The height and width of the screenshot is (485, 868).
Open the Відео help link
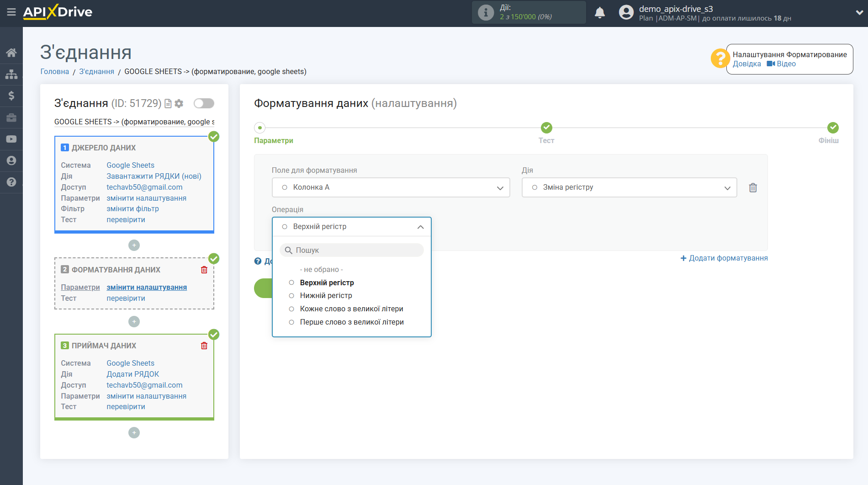coord(781,64)
